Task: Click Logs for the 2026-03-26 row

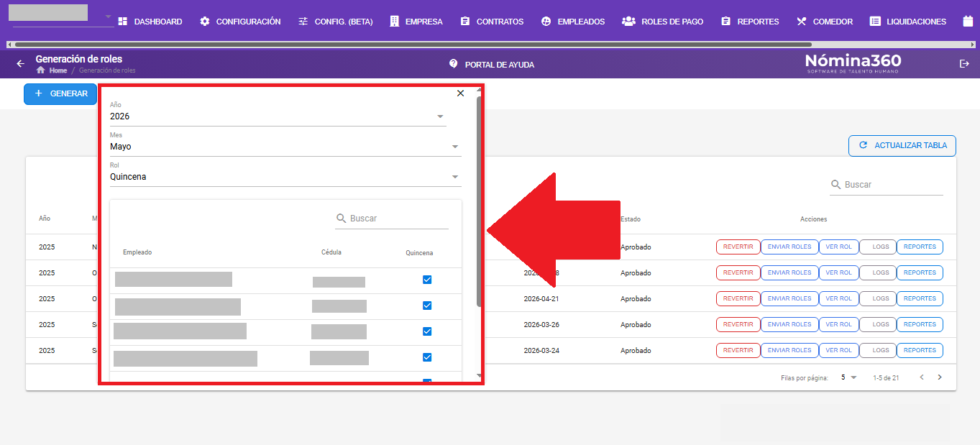Action: coord(878,324)
